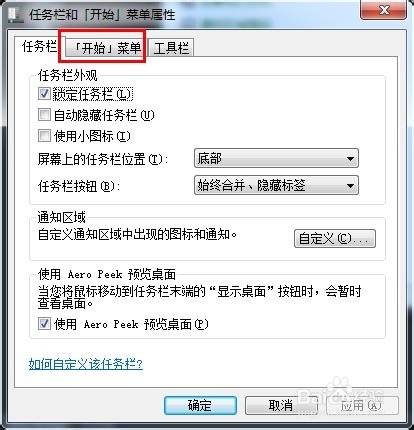The image size is (414, 430).
Task: Confirm with the 确定 button
Action: pos(200,405)
